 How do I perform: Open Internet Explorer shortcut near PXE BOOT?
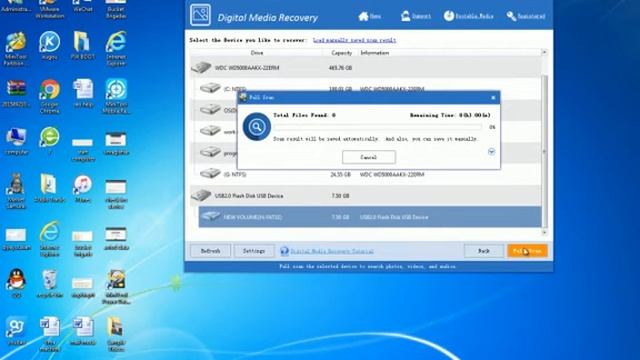(x=116, y=48)
